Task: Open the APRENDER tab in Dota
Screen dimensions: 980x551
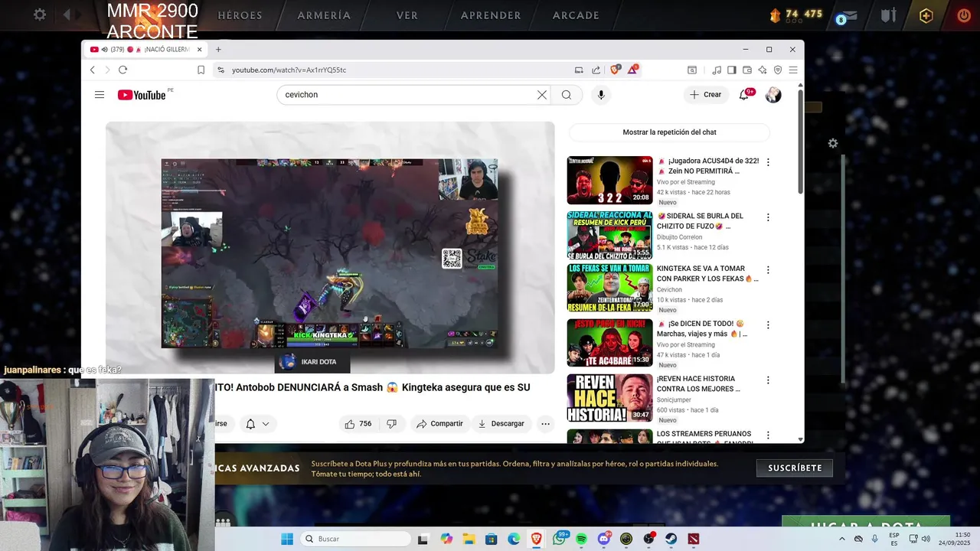Action: (491, 15)
